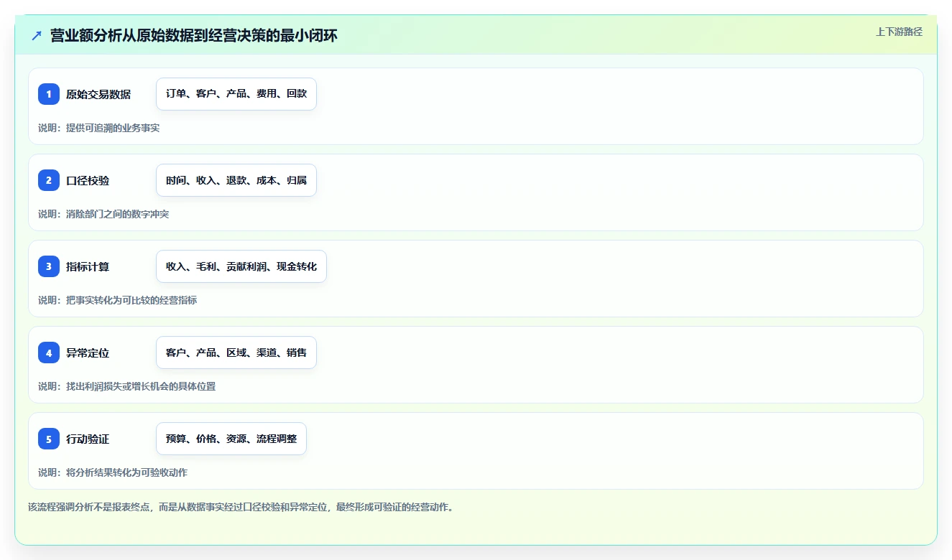Click step number badge 3
Viewport: 952px width, 560px height.
[49, 266]
